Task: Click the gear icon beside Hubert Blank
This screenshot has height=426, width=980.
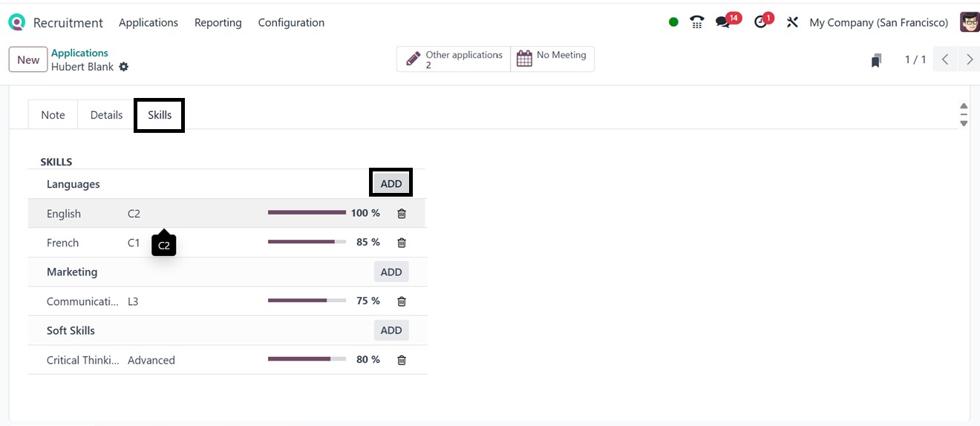Action: 124,67
